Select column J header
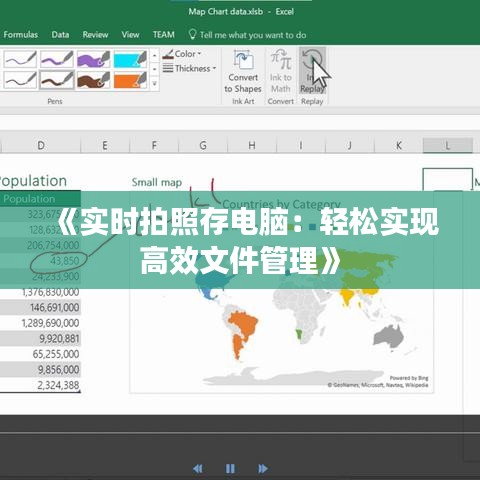Image resolution: width=480 pixels, height=480 pixels. pyautogui.click(x=350, y=145)
